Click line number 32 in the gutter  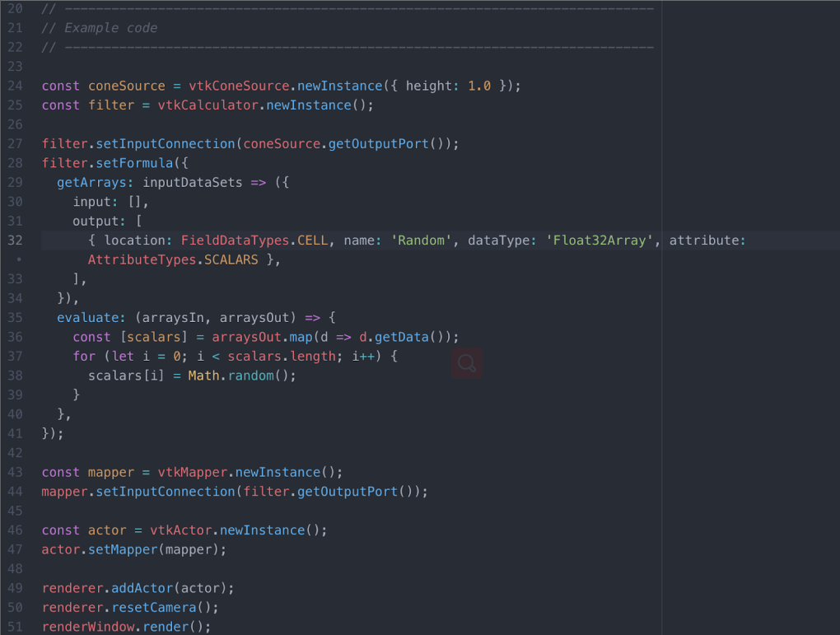click(15, 240)
